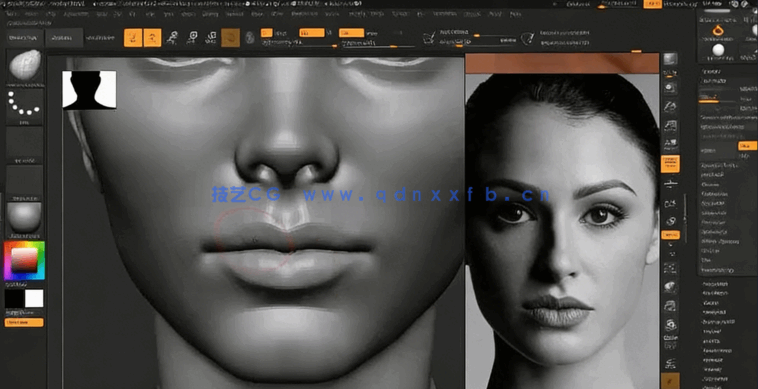This screenshot has width=758, height=389.
Task: Click the Frame icon on right shelf
Action: click(670, 268)
